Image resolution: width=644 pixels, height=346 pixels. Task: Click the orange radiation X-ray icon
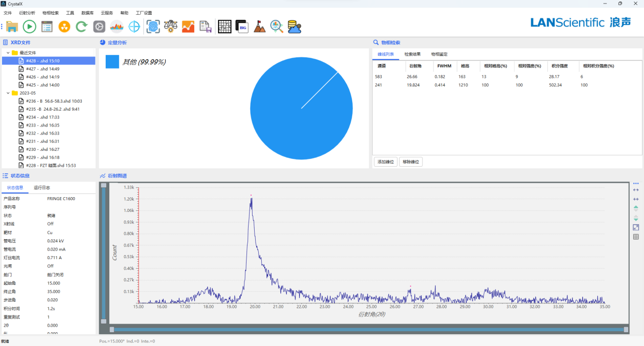click(x=64, y=26)
